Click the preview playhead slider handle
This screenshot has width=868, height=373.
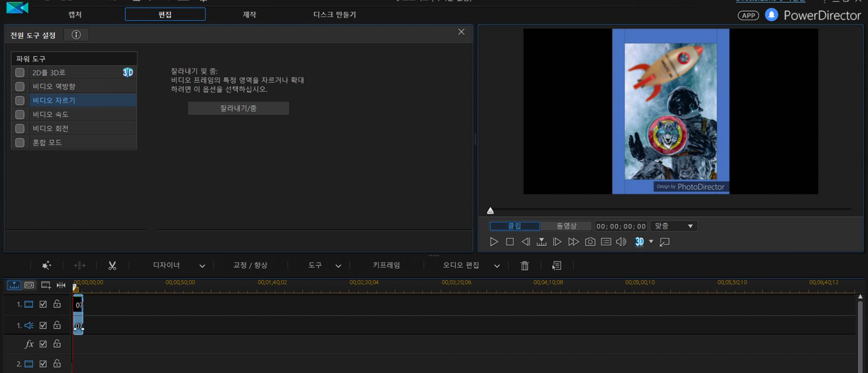491,211
